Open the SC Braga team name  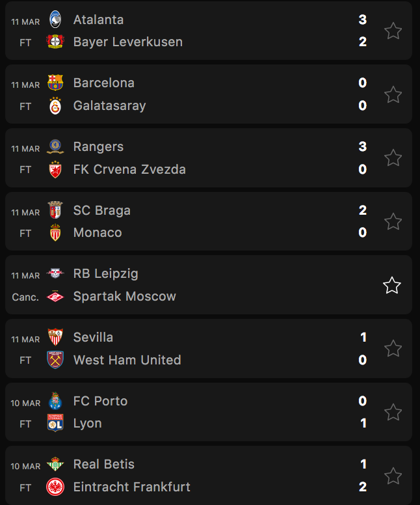[101, 210]
